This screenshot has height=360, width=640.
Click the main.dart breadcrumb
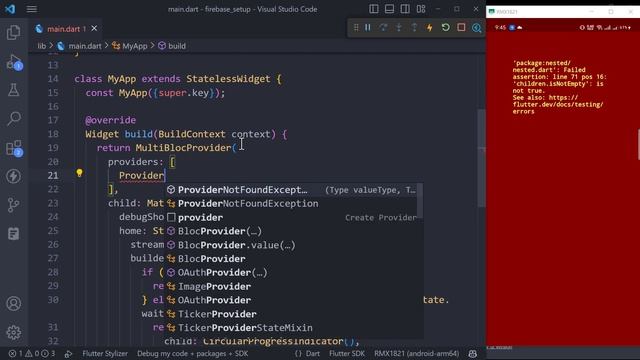(x=84, y=46)
